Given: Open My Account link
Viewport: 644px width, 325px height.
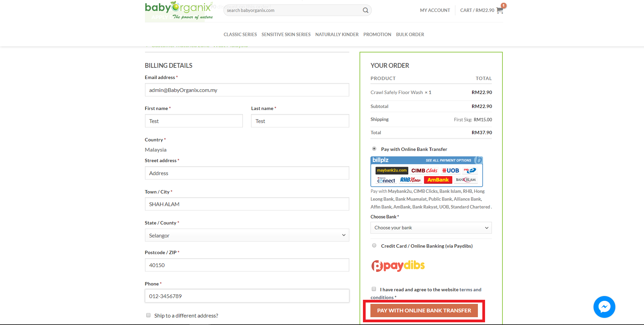Looking at the screenshot, I should point(435,10).
